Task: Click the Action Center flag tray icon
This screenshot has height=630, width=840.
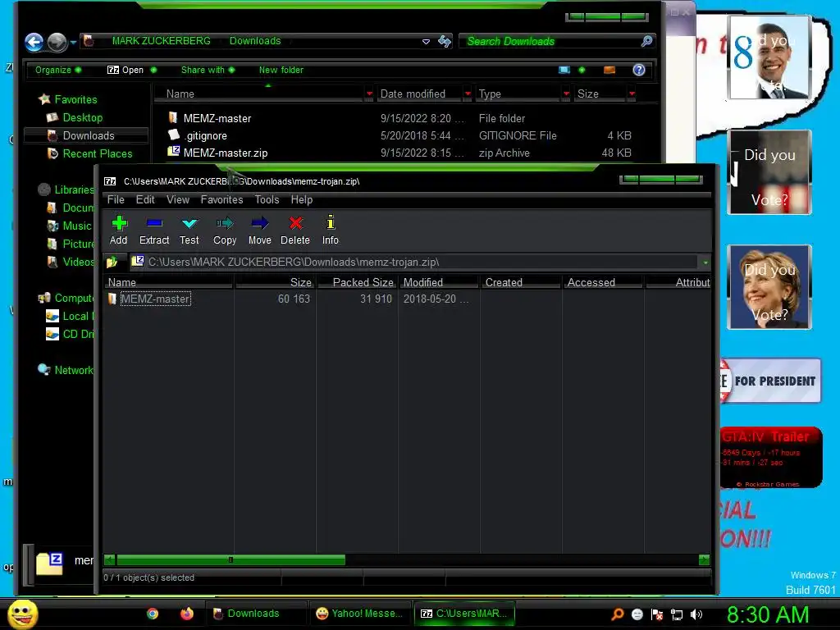Action: click(x=657, y=614)
